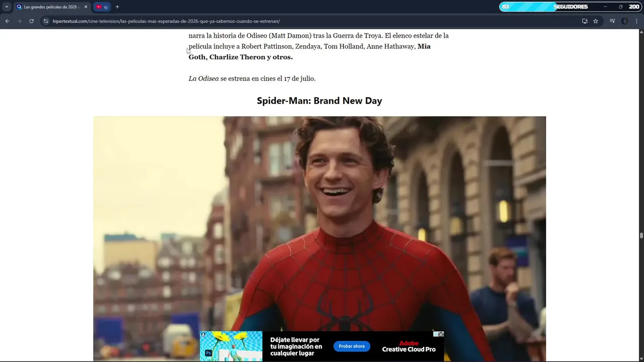Click the Photoshop ad artwork thumbnail
Screen dimensions: 644x362
(x=231, y=346)
